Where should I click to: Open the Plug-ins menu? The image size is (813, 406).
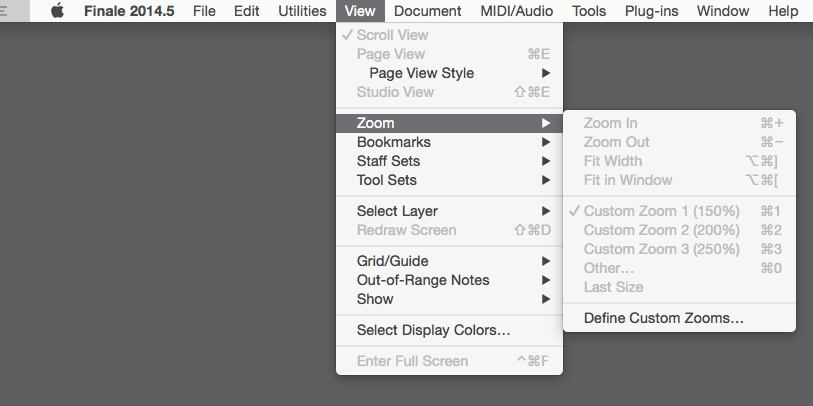[652, 11]
